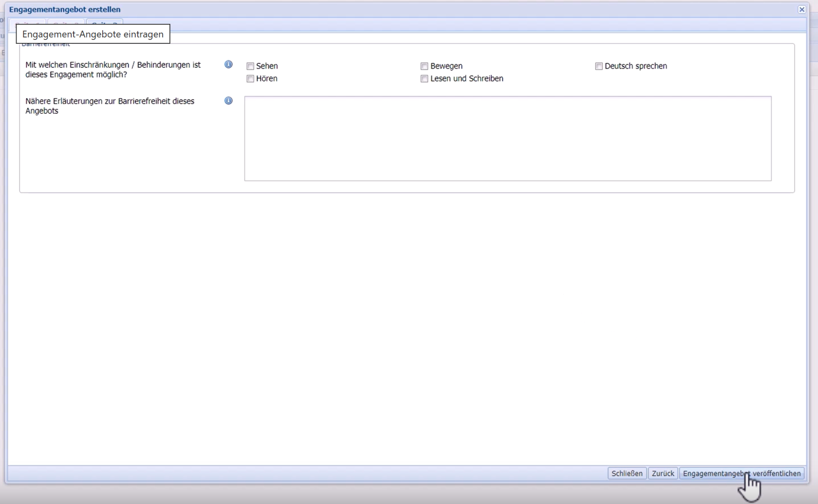Open info icon for Einschränkungen question
Viewport: 818px width, 504px height.
(x=228, y=64)
